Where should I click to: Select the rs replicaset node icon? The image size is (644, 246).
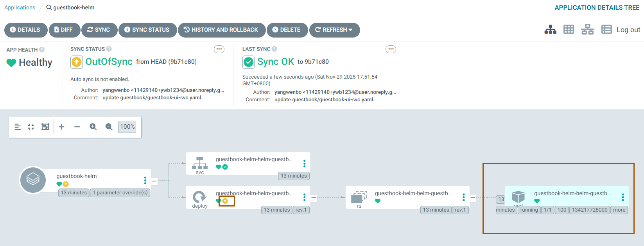point(359,197)
